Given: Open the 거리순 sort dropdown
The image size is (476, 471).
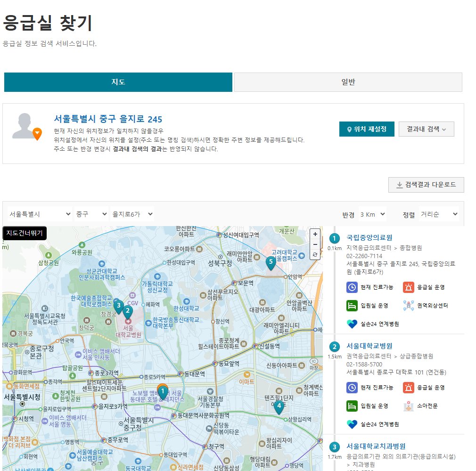Looking at the screenshot, I should click(439, 214).
